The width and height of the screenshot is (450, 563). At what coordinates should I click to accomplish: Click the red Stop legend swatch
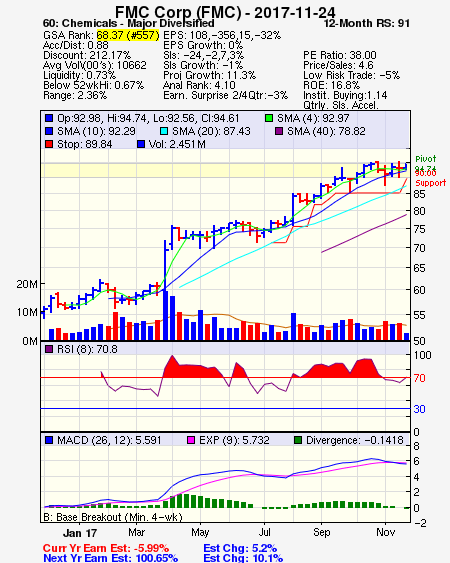[x=49, y=144]
